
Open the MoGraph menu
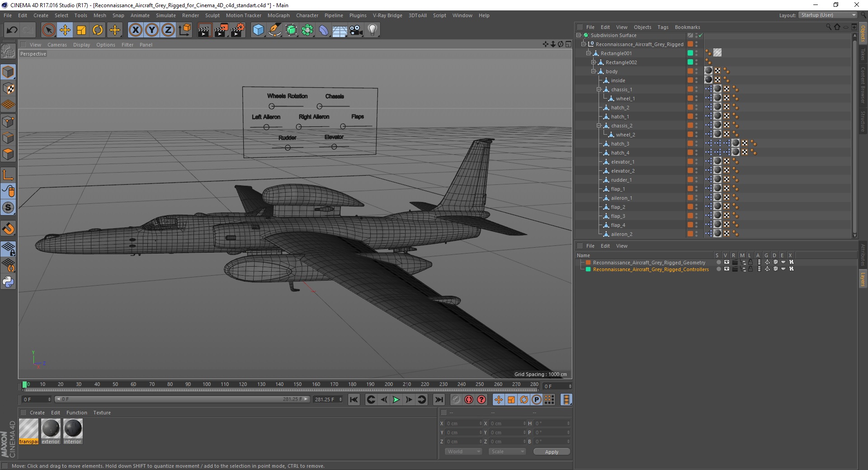point(278,15)
